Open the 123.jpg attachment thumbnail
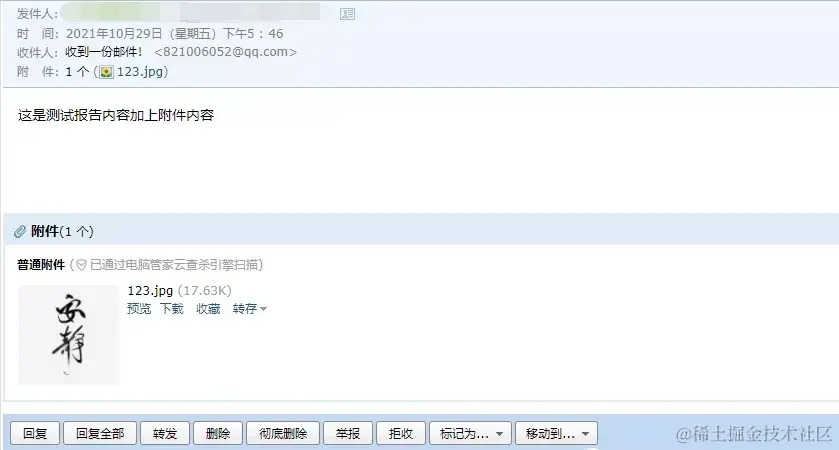Screen dimensions: 839x450 69,335
